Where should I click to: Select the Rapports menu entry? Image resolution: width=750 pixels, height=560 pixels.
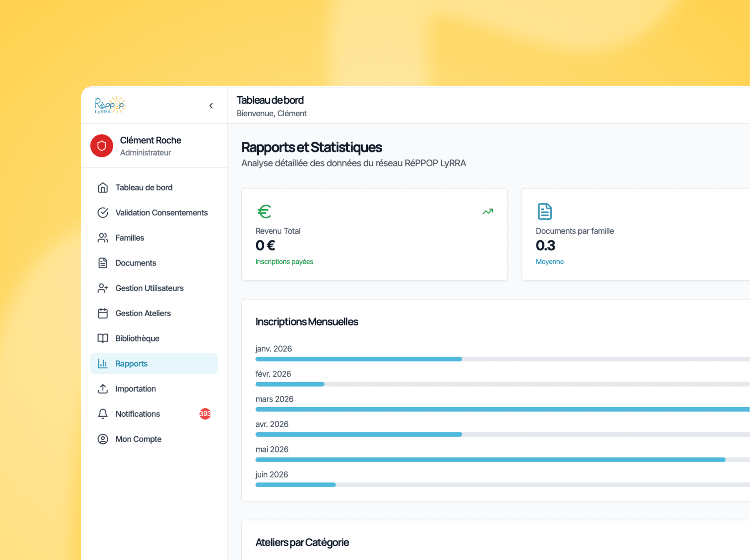coord(154,364)
